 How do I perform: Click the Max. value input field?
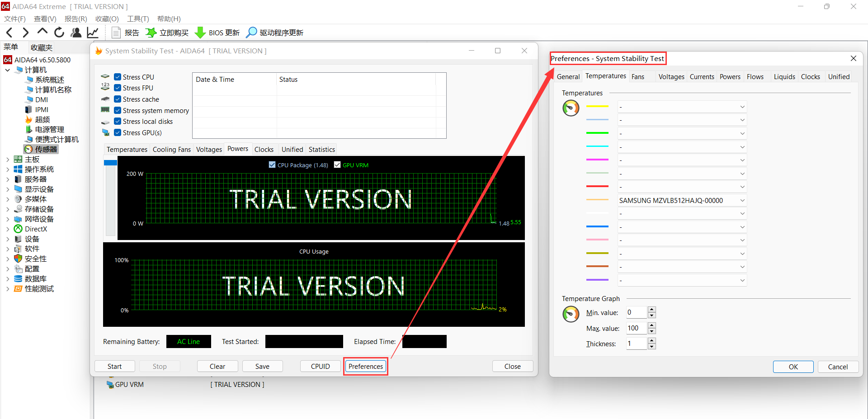637,328
